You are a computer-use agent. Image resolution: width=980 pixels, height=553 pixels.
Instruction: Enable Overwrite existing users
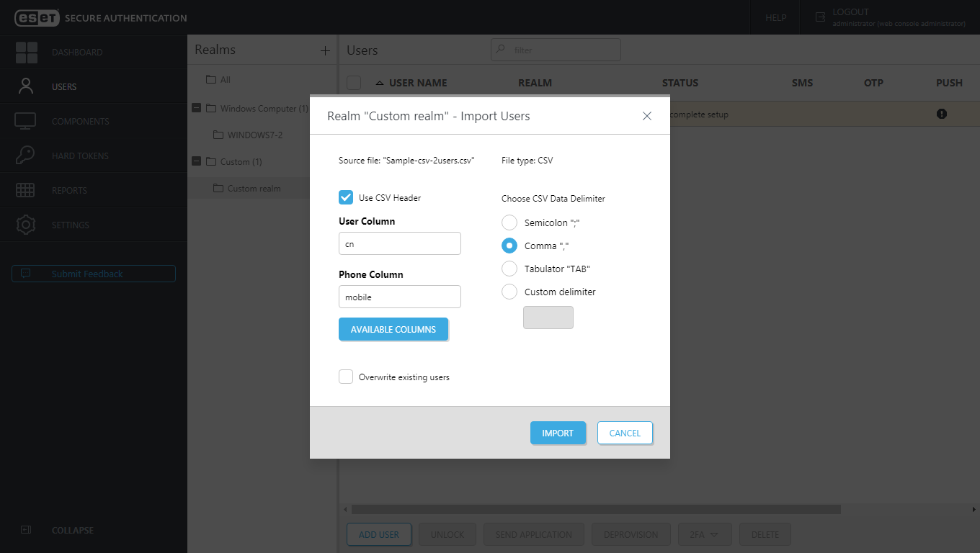(346, 377)
